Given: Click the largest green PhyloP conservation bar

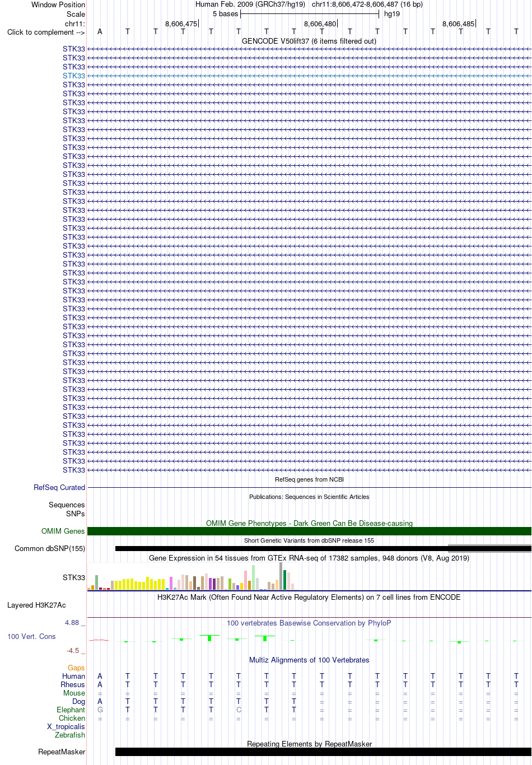Looking at the screenshot, I should click(x=209, y=638).
